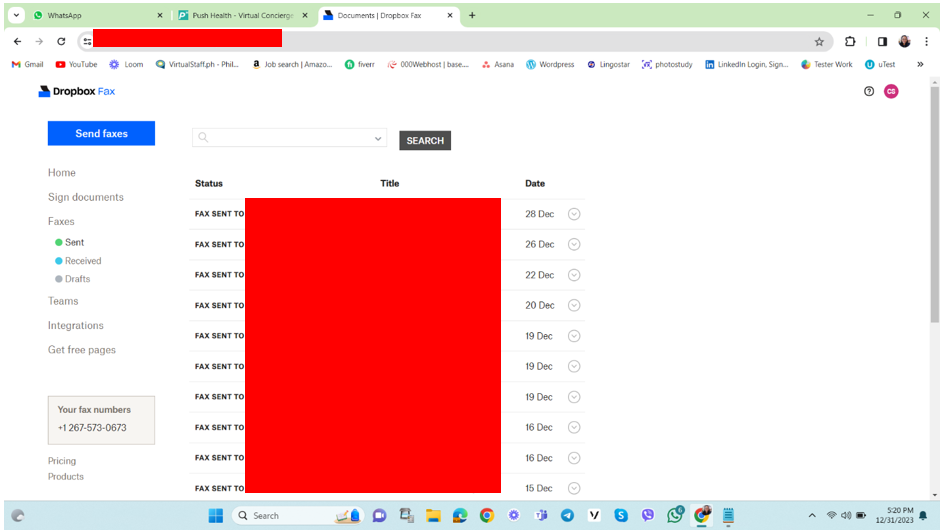Open Integrations in sidebar
Screen dimensions: 945x532
pos(75,325)
